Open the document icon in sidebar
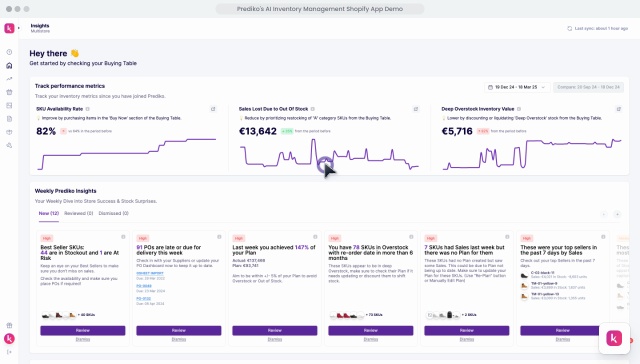 click(x=9, y=119)
